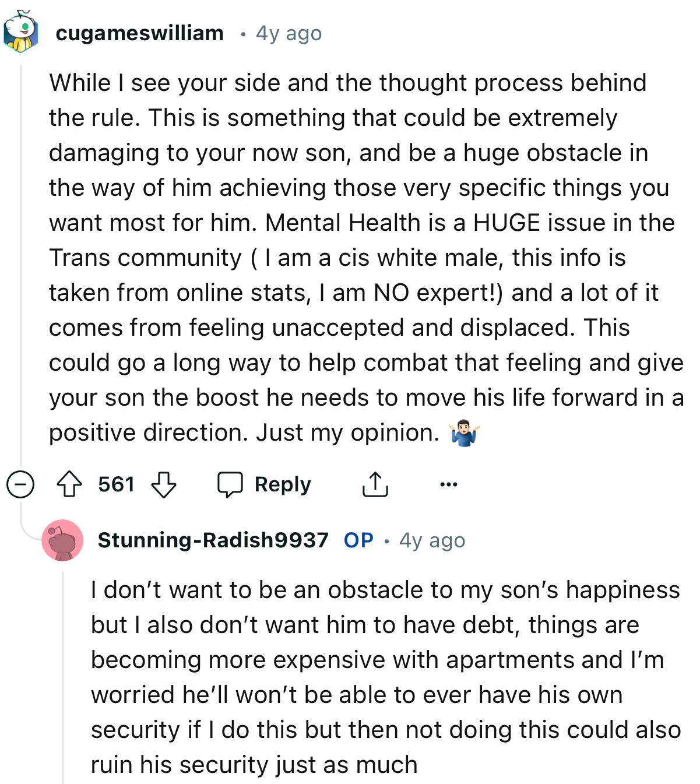Open cugameswilliam's profile via username

point(139,33)
